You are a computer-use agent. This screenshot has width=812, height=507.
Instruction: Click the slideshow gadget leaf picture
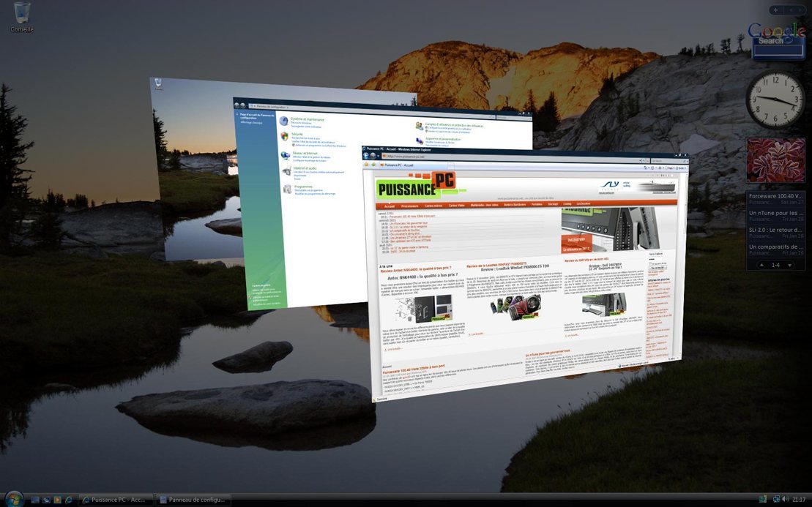click(775, 160)
